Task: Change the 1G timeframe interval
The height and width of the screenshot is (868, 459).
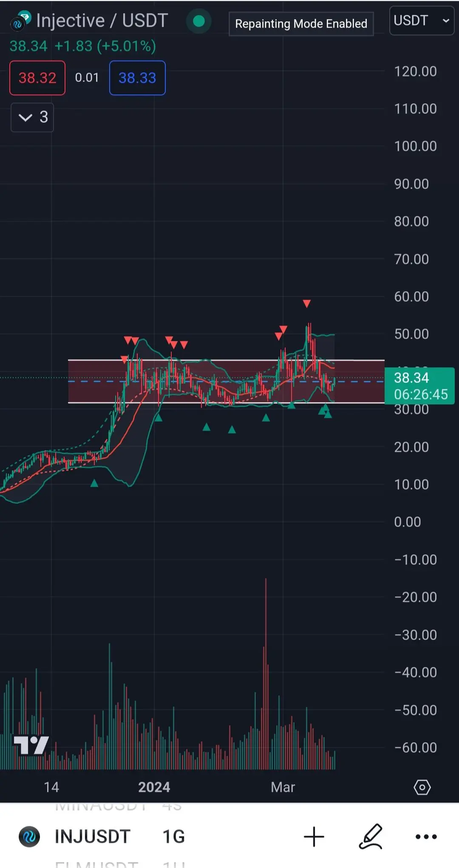Action: click(x=173, y=837)
